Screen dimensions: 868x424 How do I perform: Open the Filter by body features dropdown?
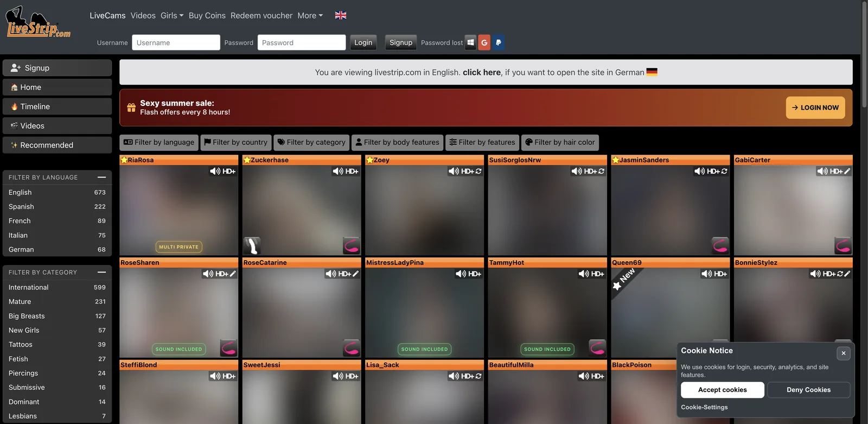(397, 142)
